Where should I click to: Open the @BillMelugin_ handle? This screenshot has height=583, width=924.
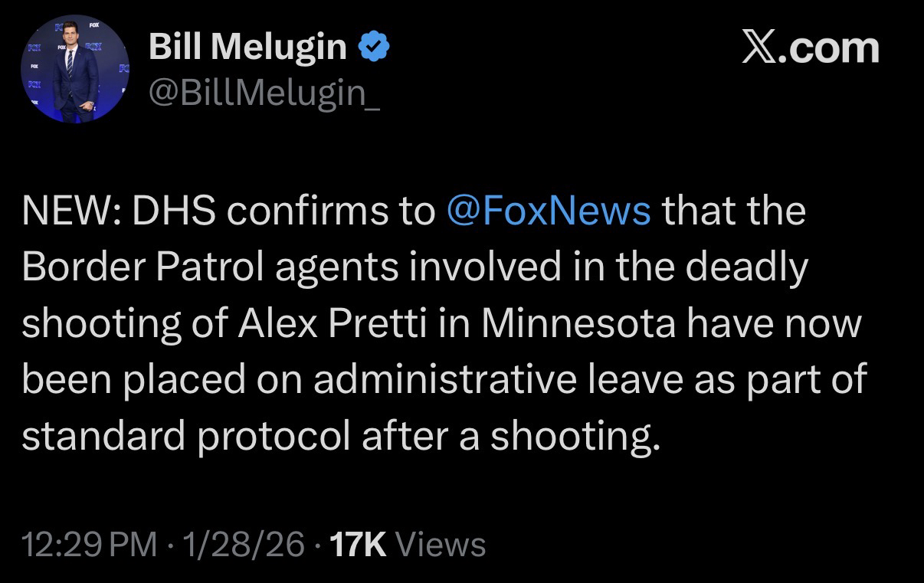tap(264, 94)
